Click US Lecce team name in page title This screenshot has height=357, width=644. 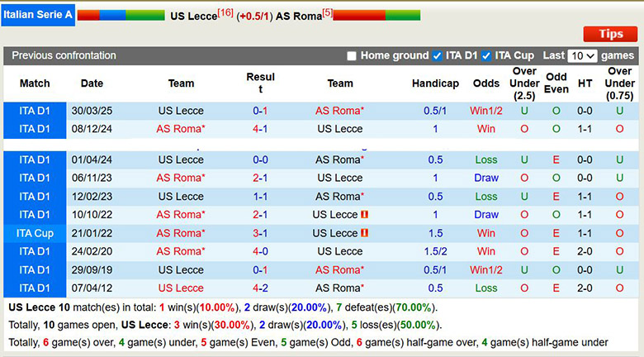(x=193, y=16)
